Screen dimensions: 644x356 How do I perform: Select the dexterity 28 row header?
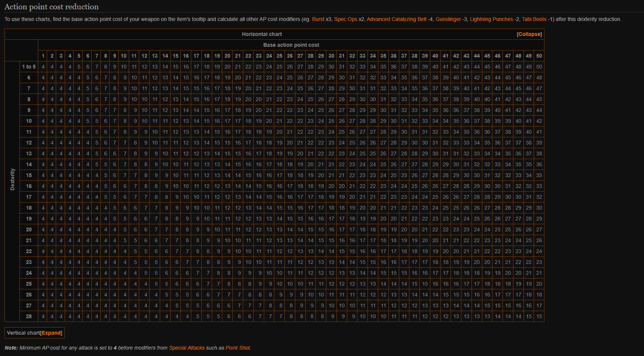(29, 316)
